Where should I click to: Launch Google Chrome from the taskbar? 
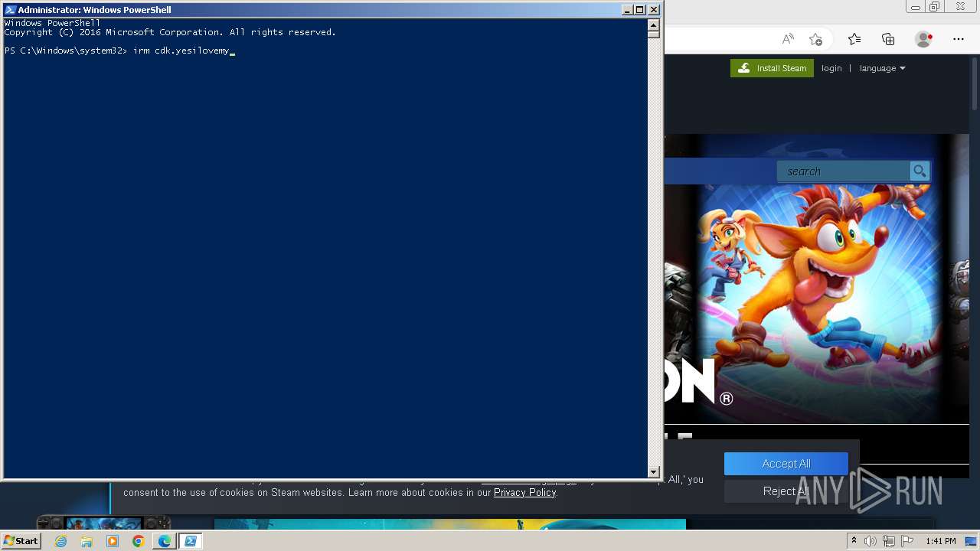point(138,541)
